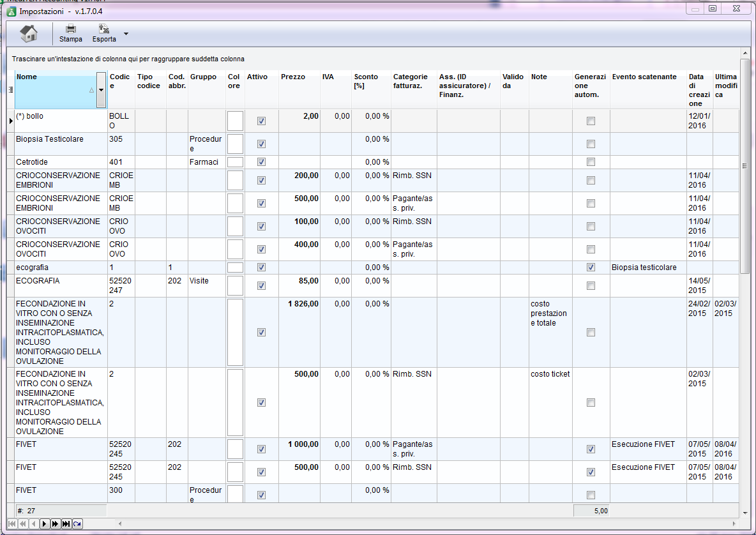
Task: Toggle Attivo checkbox for Cetrotide row
Action: point(261,162)
